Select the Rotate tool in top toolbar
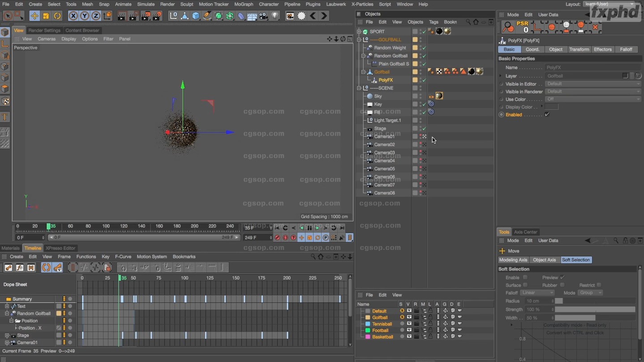Viewport: 644px width, 362px height. (57, 16)
